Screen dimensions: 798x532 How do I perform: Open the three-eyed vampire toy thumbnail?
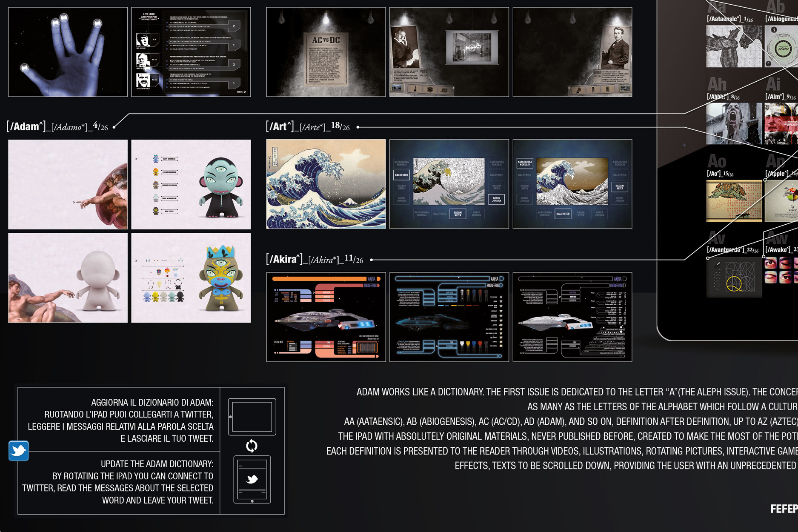point(191,184)
